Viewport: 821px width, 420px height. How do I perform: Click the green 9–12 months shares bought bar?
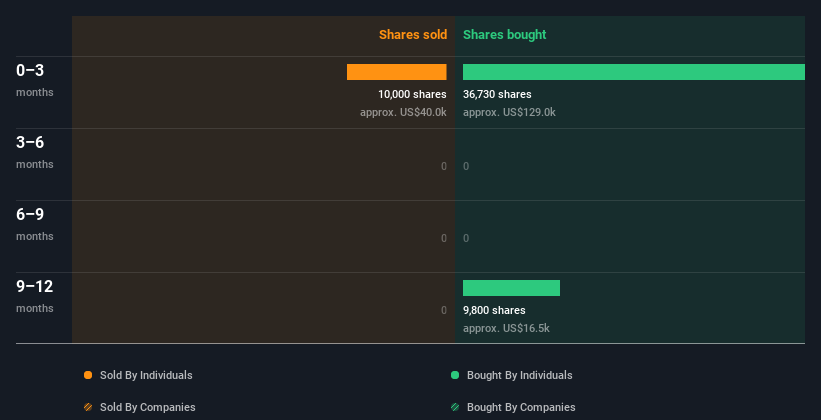511,288
